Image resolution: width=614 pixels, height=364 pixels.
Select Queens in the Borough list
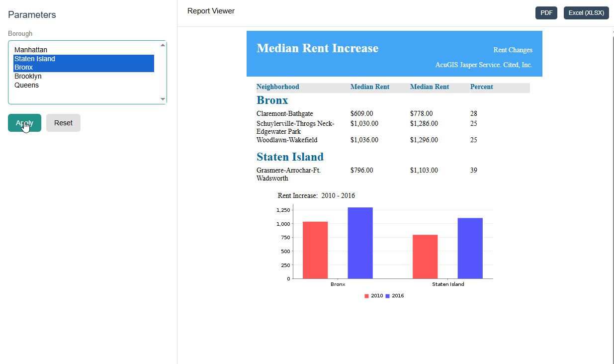[84, 86]
